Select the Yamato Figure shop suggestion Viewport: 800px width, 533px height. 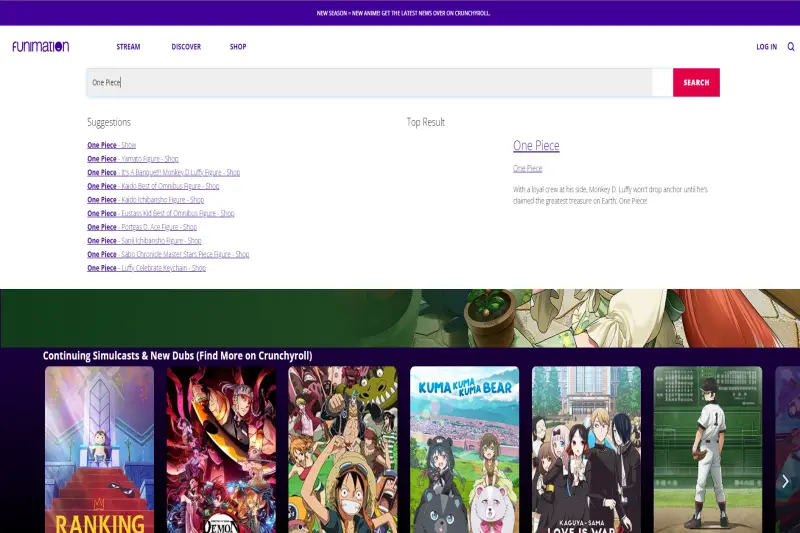[x=133, y=159]
